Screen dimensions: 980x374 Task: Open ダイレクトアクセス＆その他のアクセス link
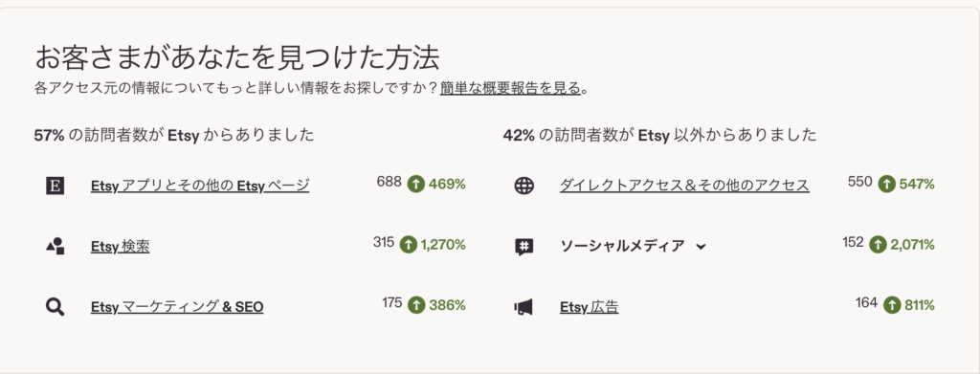point(684,186)
